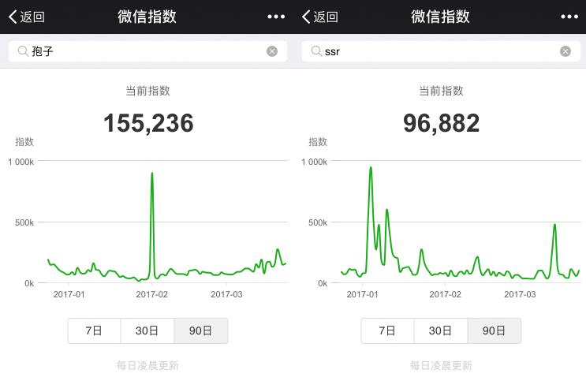The image size is (586, 392).
Task: Open the three-dot menu on the ssr screen
Action: (x=569, y=17)
